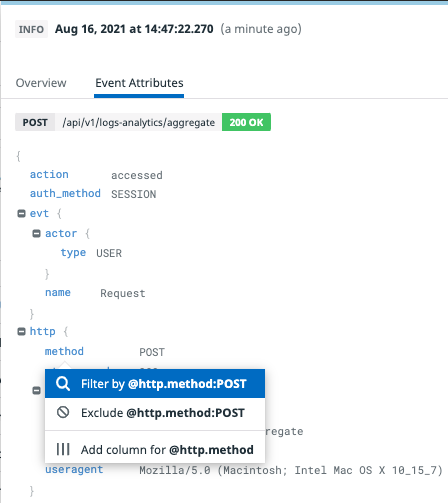
Task: Click the 200 OK status badge
Action: coord(246,122)
